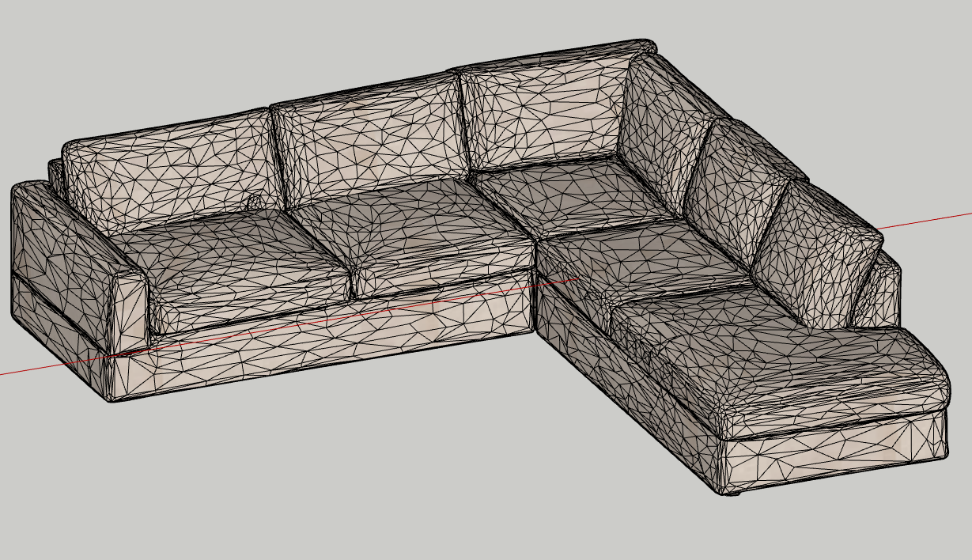This screenshot has width=972, height=560.
Task: Select the back frame behind the left cushion
Action: click(55, 169)
